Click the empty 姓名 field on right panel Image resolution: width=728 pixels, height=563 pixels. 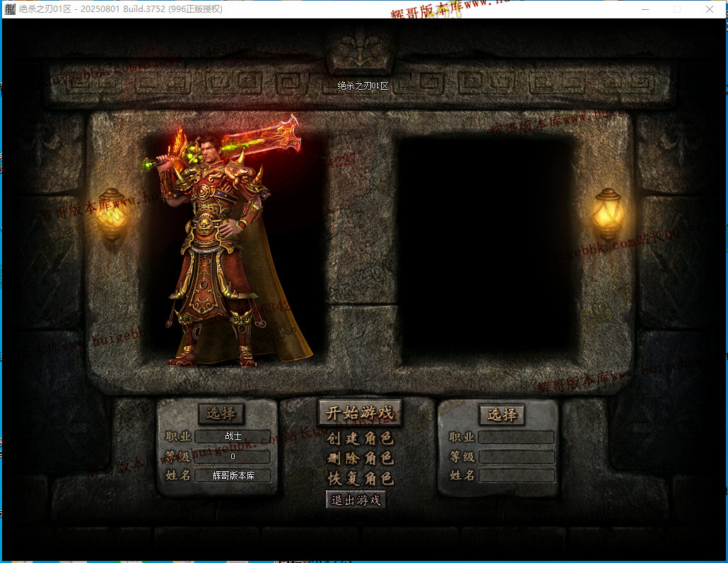[x=516, y=475]
